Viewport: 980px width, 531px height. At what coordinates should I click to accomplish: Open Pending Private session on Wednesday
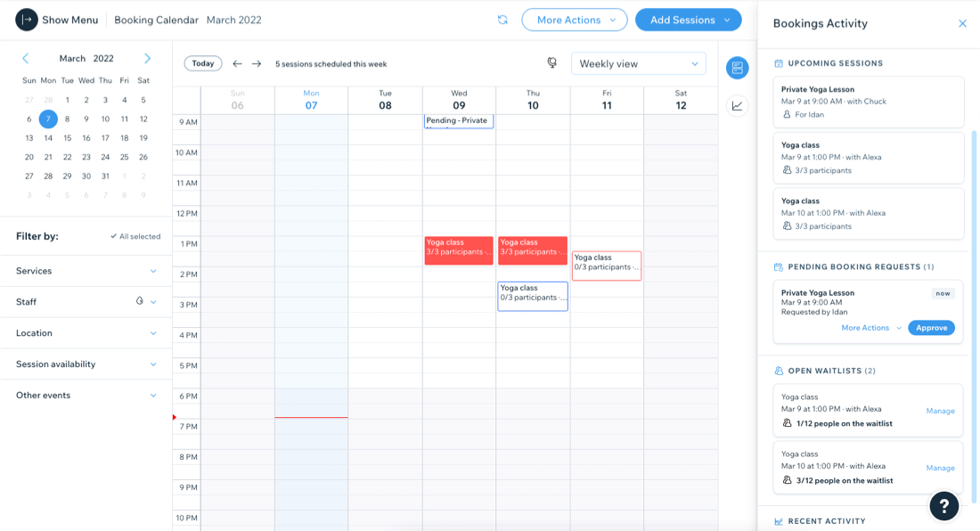click(x=459, y=121)
